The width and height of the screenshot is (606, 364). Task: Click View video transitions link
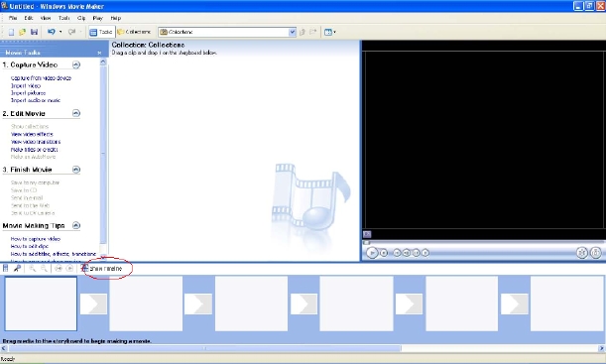click(x=36, y=142)
